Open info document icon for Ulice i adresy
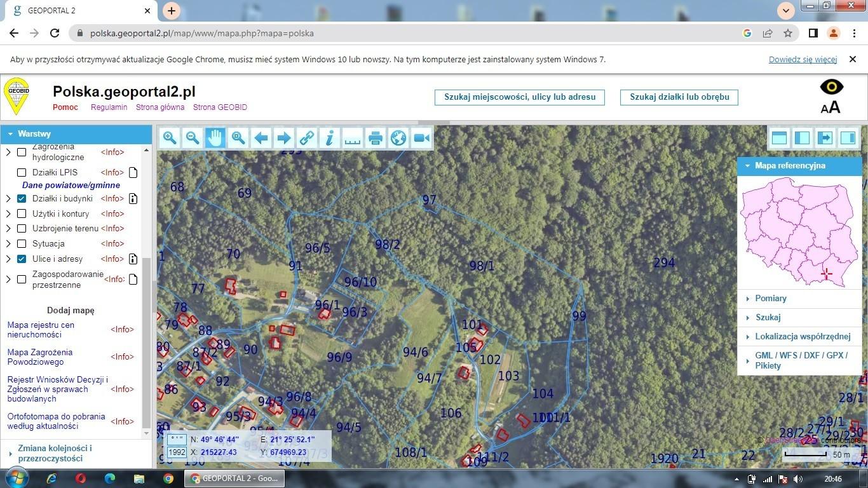868x488 pixels. click(133, 259)
